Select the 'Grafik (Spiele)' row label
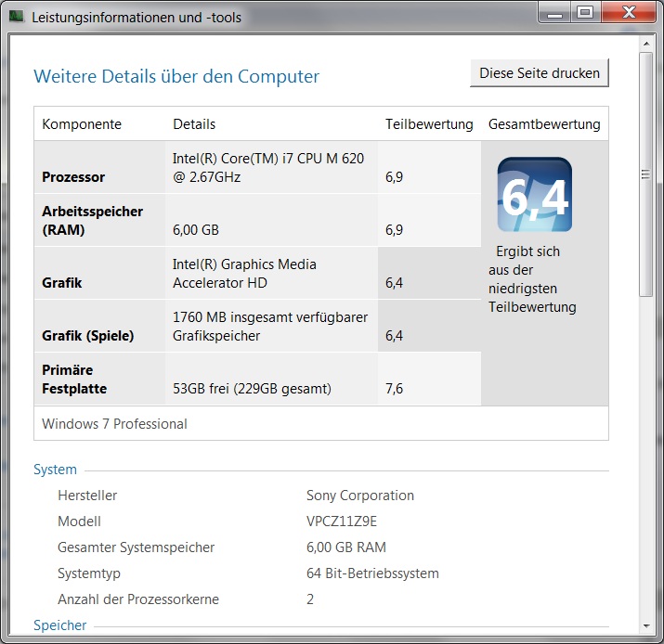The width and height of the screenshot is (664, 644). click(87, 336)
